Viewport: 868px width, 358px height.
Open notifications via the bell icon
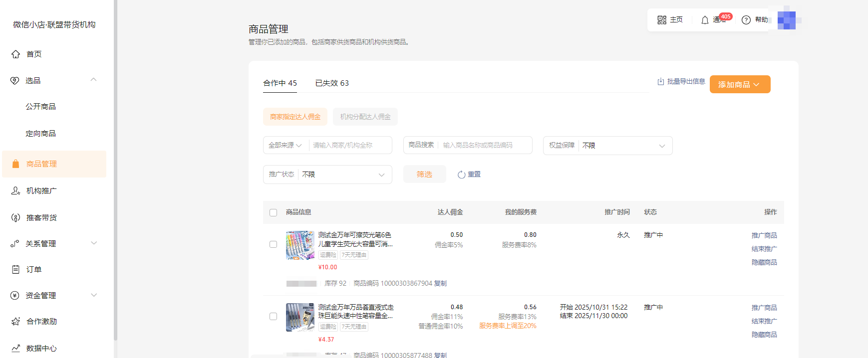[705, 20]
